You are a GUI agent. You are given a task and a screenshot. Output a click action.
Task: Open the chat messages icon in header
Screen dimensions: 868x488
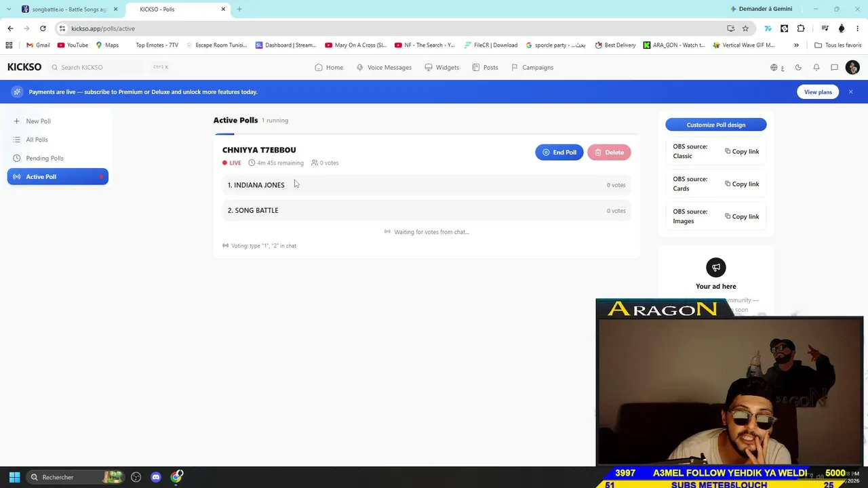pos(835,68)
